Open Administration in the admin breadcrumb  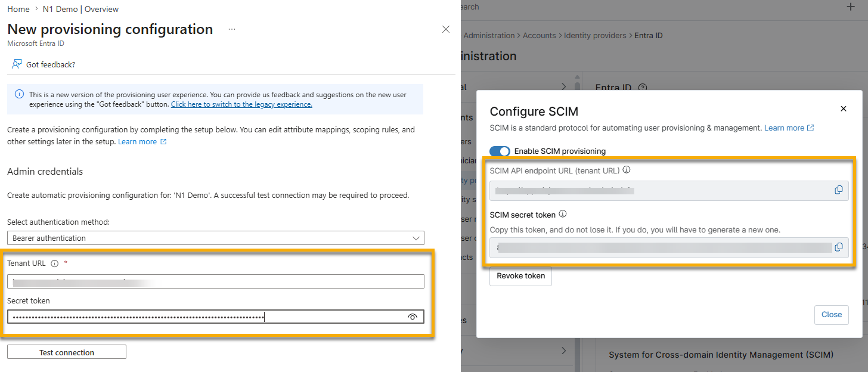(489, 36)
